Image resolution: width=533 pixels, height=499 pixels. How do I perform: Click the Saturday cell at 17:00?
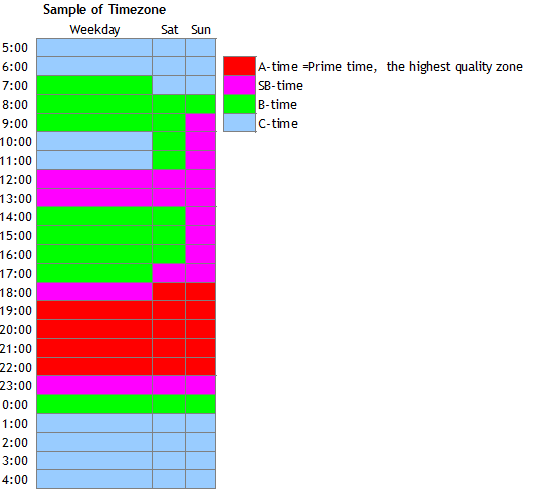point(169,273)
